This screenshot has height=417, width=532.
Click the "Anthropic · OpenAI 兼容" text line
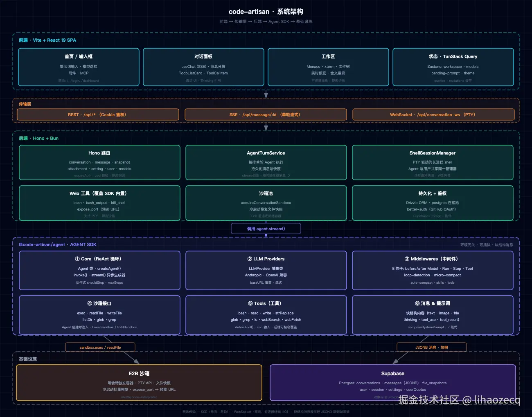point(266,275)
